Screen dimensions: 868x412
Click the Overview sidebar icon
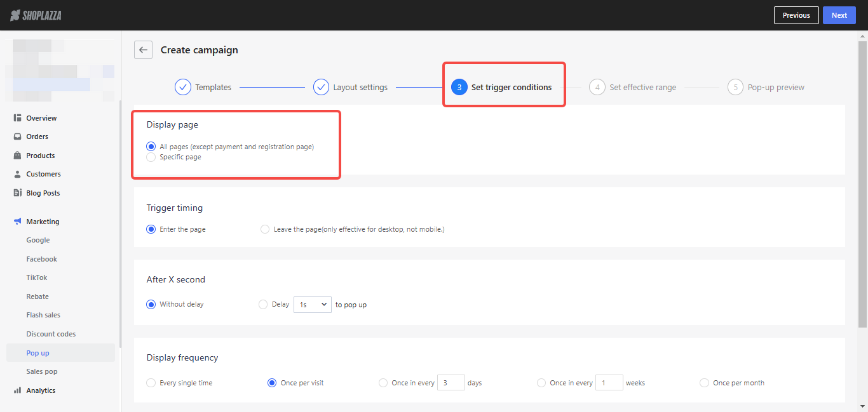[x=18, y=118]
